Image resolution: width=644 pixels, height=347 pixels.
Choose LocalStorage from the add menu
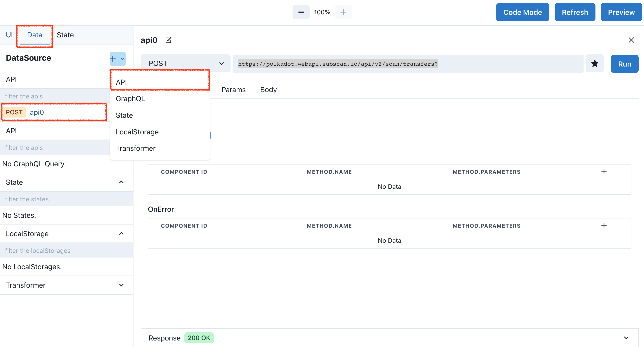(160, 132)
